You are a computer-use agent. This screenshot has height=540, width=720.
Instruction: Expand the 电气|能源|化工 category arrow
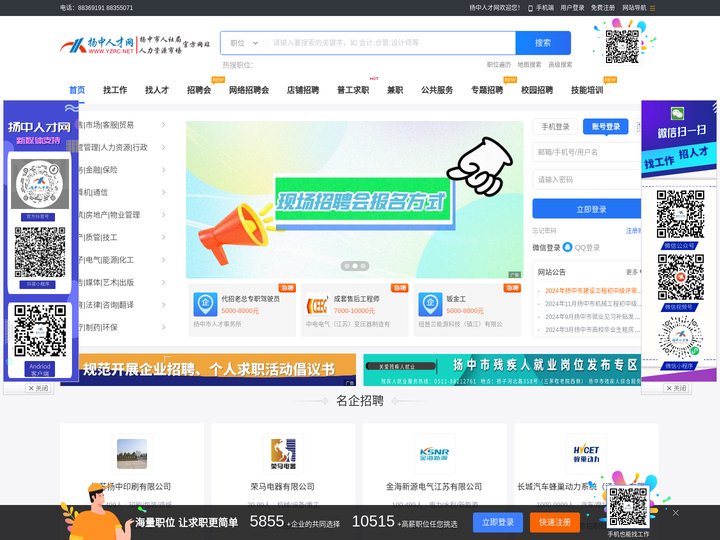[x=163, y=260]
